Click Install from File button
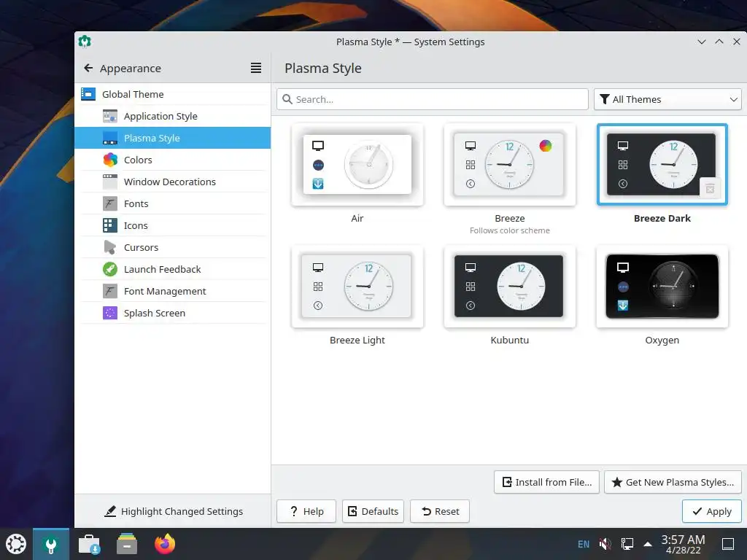 point(546,482)
